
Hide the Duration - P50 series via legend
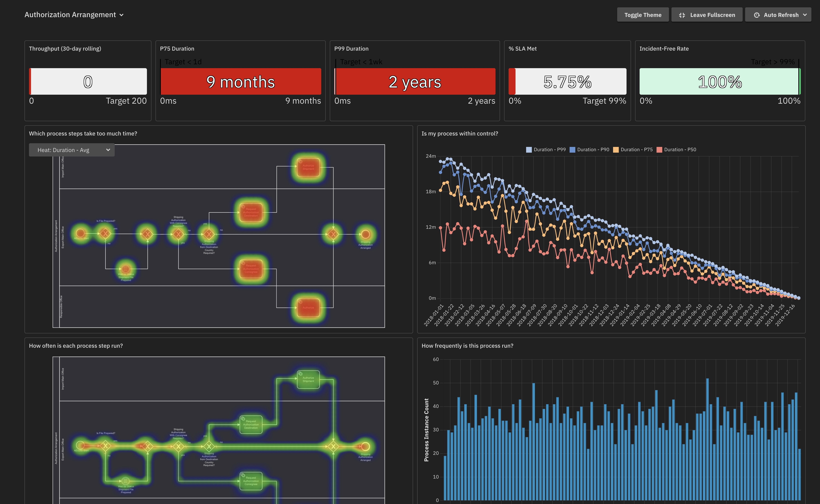(680, 150)
